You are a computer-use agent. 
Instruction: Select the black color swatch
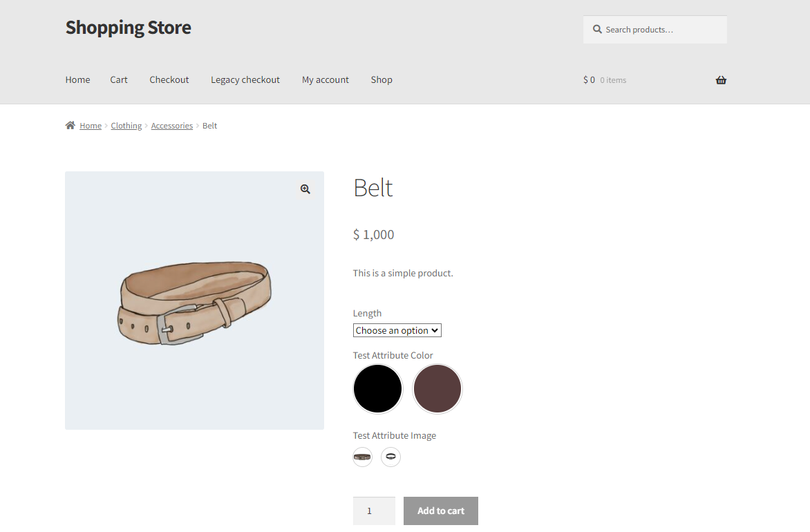coord(377,389)
